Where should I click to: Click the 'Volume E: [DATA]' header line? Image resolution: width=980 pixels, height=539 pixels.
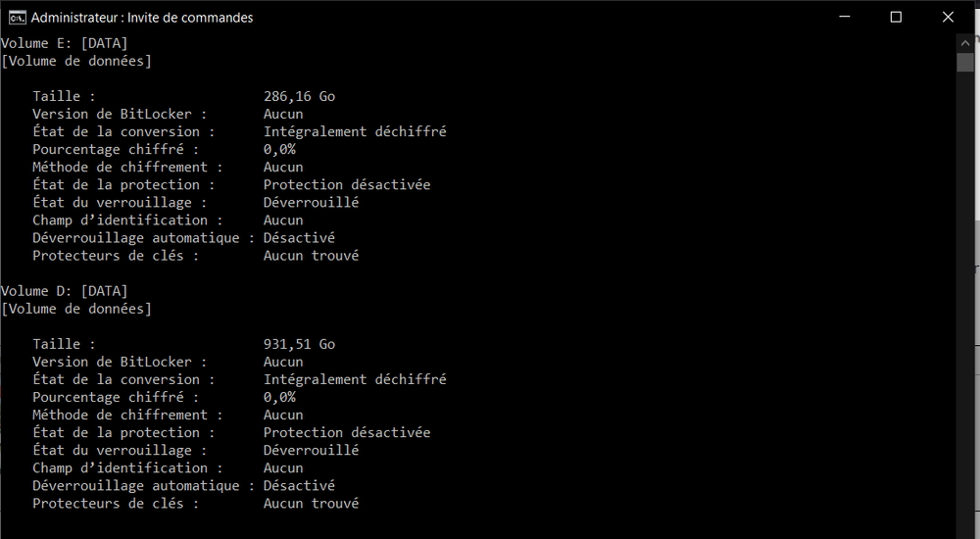pos(65,43)
